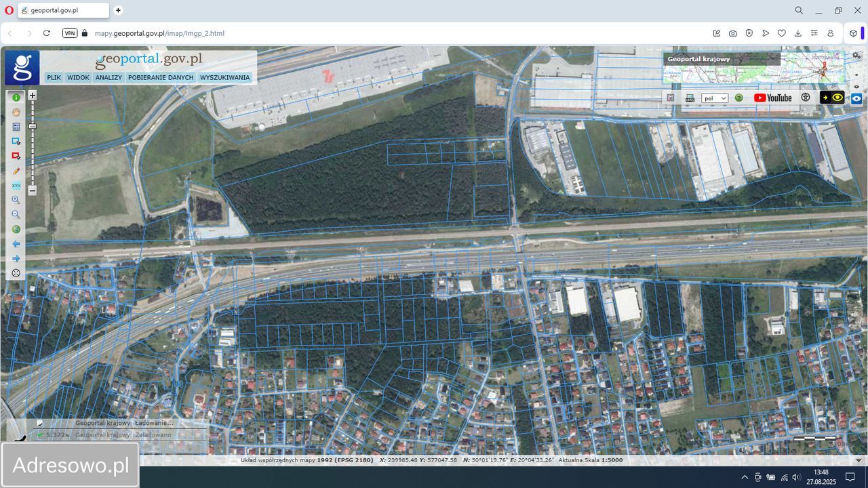Search tabs with the magnifier icon
This screenshot has width=868, height=488.
(799, 11)
